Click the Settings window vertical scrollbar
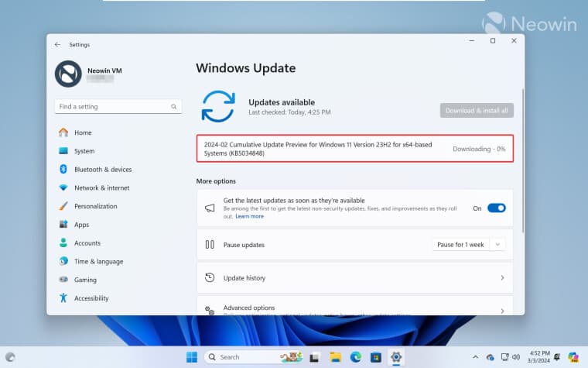This screenshot has width=588, height=368. 523,160
